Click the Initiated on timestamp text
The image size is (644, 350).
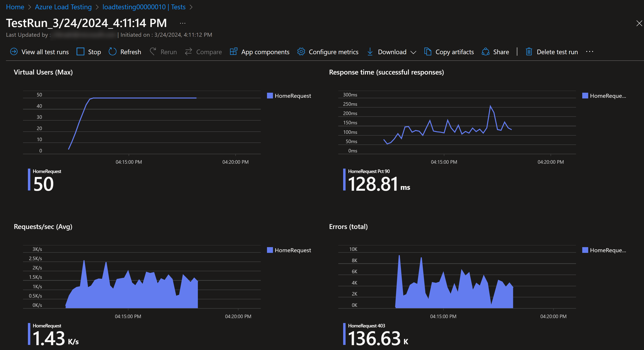coord(166,35)
